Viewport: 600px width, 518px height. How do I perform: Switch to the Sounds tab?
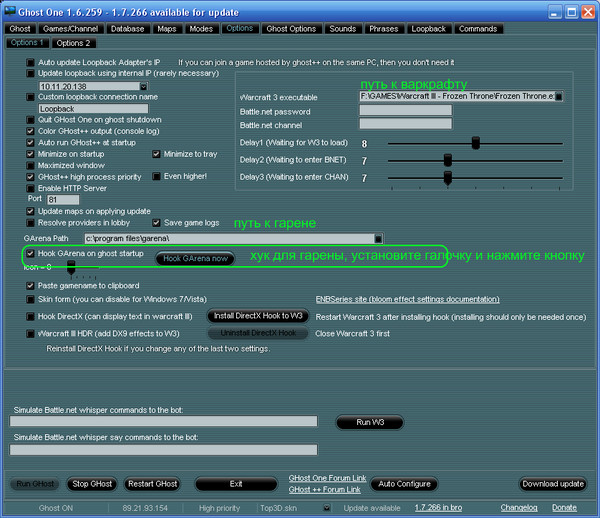pyautogui.click(x=343, y=29)
